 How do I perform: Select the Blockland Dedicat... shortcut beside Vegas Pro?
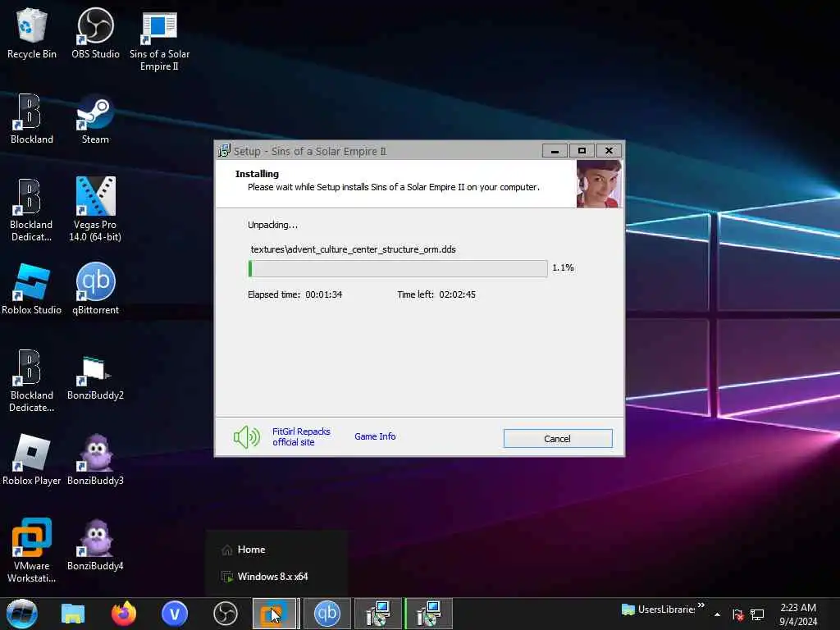[x=32, y=210]
